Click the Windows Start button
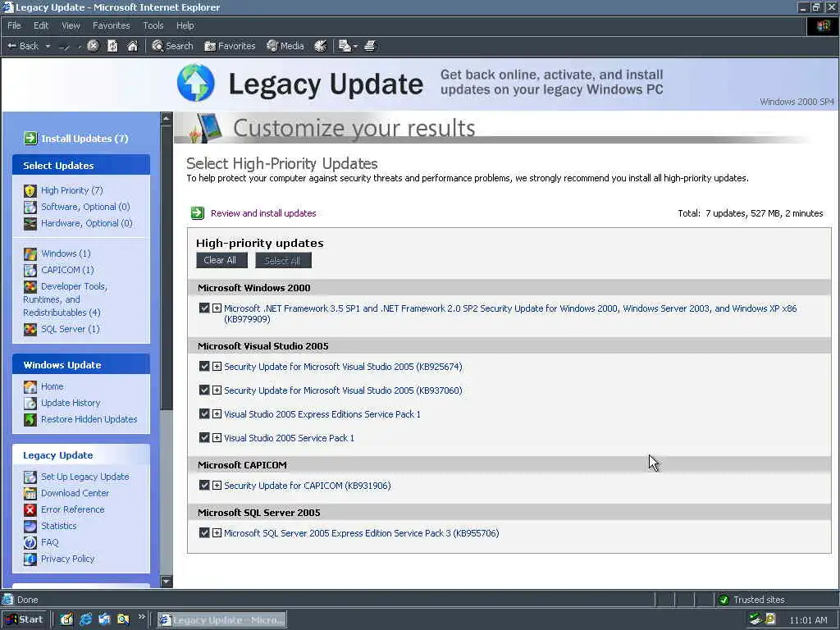Viewport: 840px width, 630px height. coord(24,619)
